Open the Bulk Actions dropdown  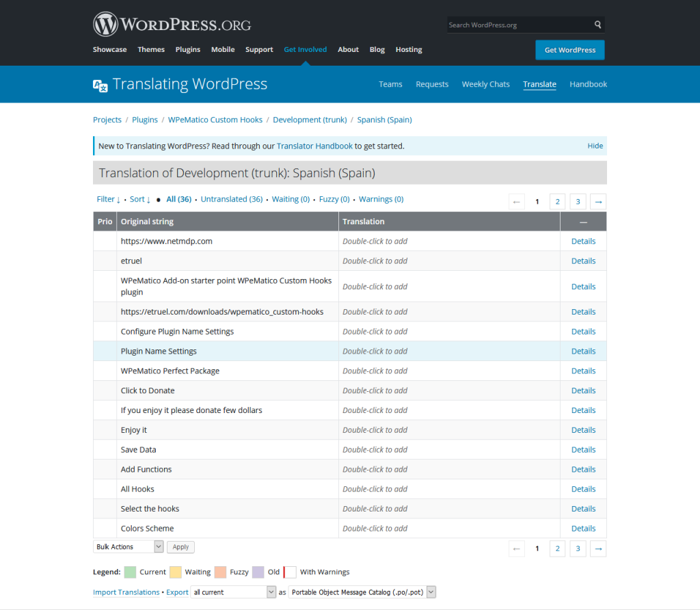[128, 546]
